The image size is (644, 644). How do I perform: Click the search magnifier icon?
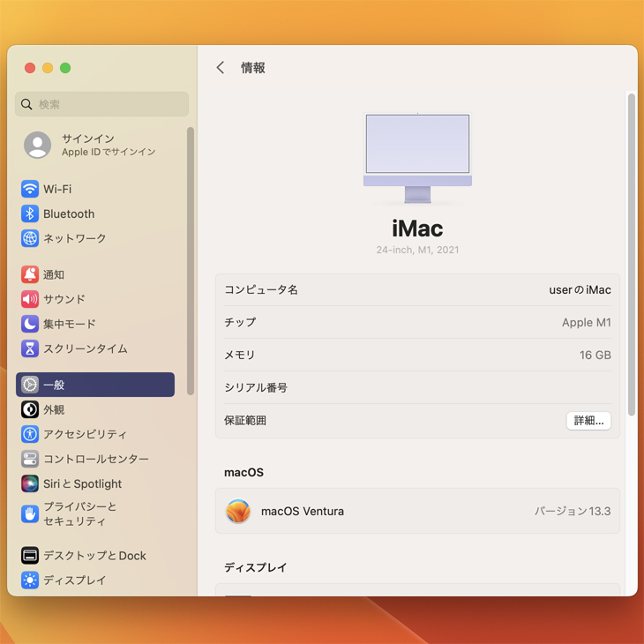[26, 104]
